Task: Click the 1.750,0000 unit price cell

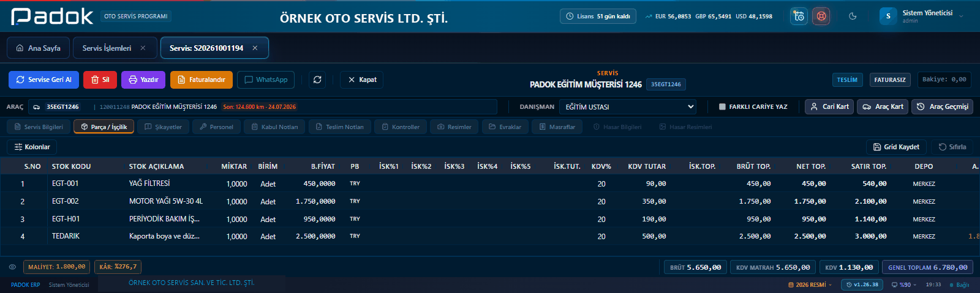Action: [315, 201]
